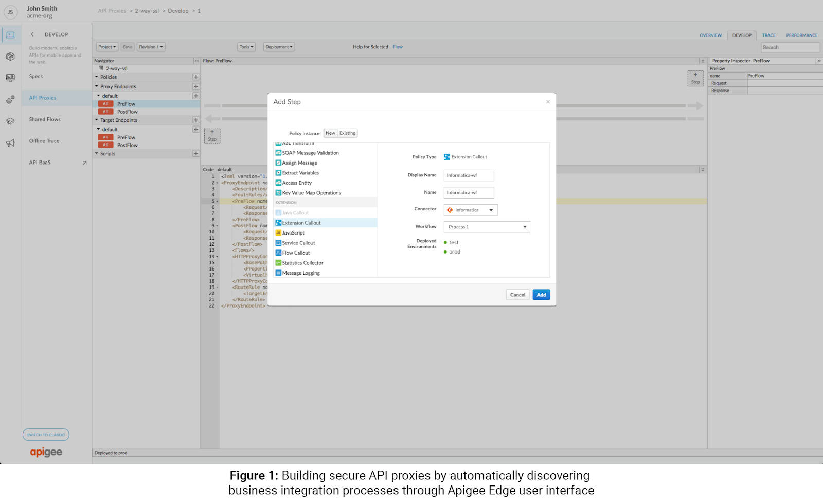823x504 pixels.
Task: Click the Statistics Collector policy icon
Action: (x=278, y=263)
